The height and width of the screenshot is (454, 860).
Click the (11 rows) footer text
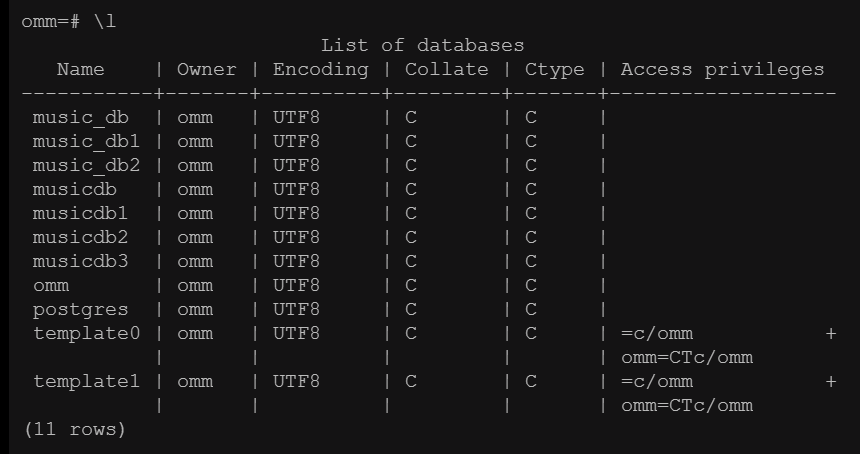[x=75, y=429]
